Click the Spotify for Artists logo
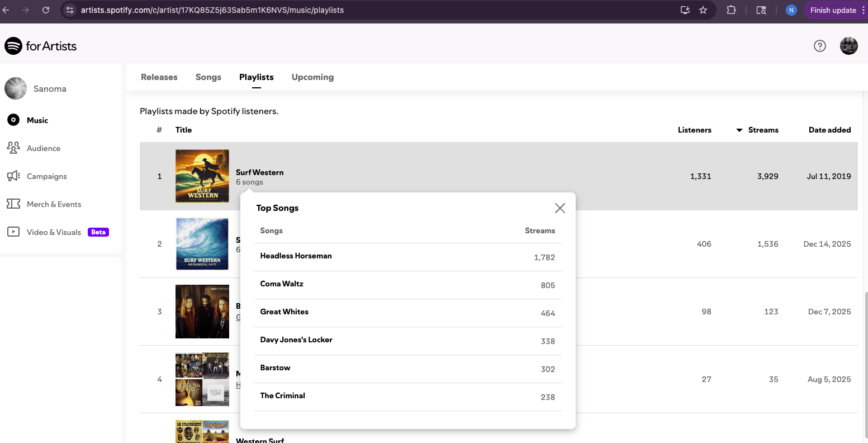Viewport: 868px width, 443px height. [x=41, y=46]
